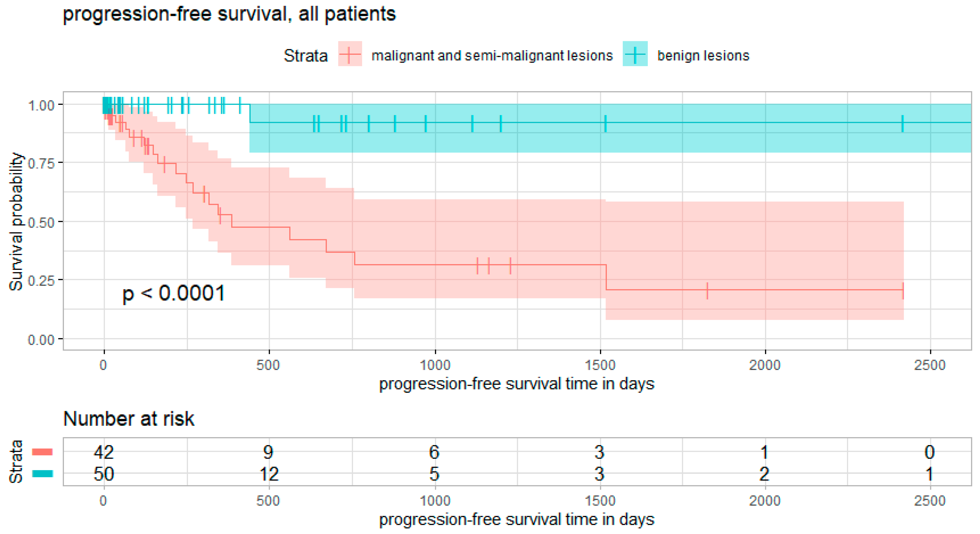Click the 0.00 tick label on y-axis

tap(41, 339)
